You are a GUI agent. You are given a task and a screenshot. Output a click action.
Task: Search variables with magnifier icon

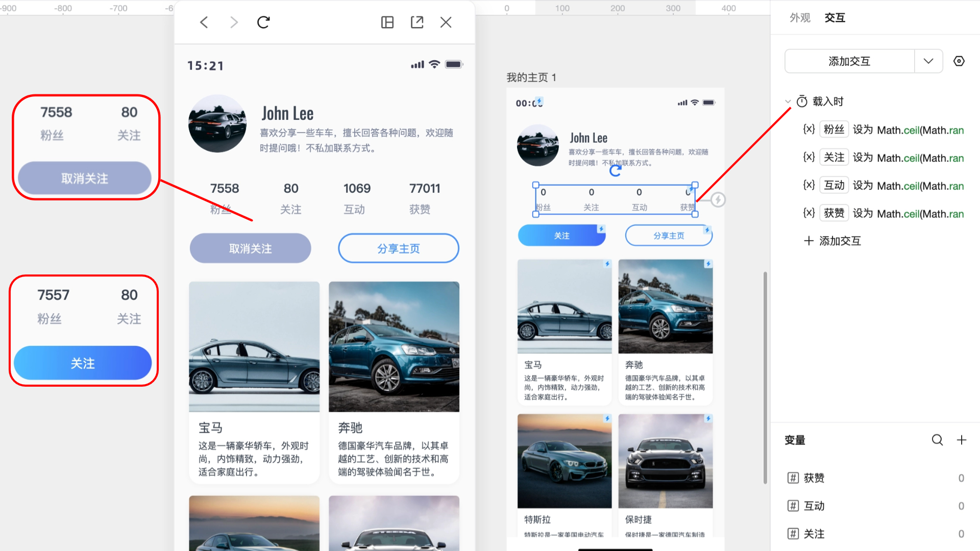click(937, 440)
